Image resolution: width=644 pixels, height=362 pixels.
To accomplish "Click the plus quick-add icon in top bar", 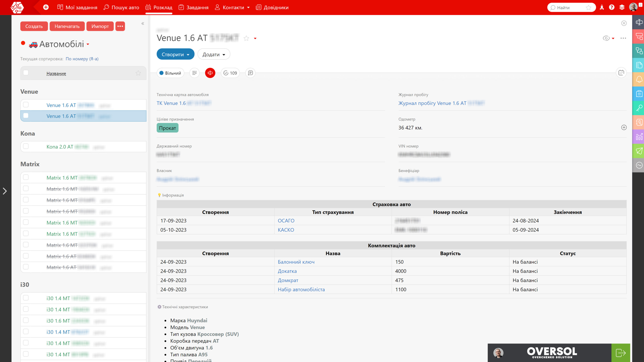I will pos(46,7).
